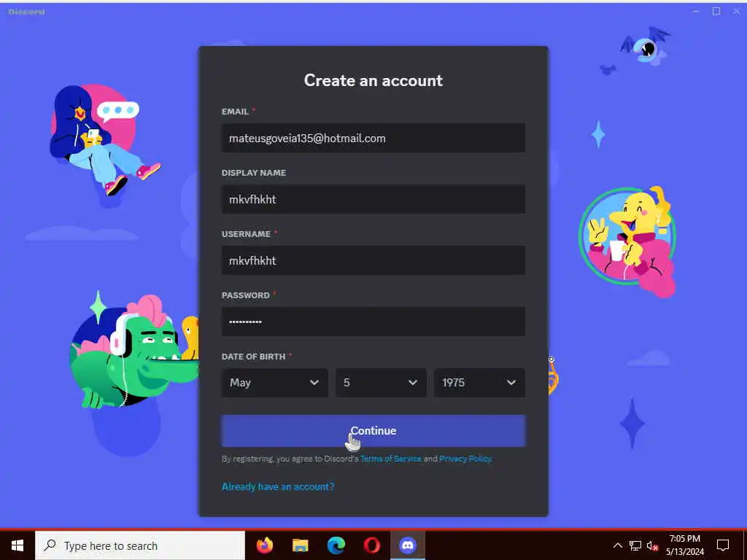
Task: Launch Microsoft Edge from the taskbar
Action: (x=336, y=545)
